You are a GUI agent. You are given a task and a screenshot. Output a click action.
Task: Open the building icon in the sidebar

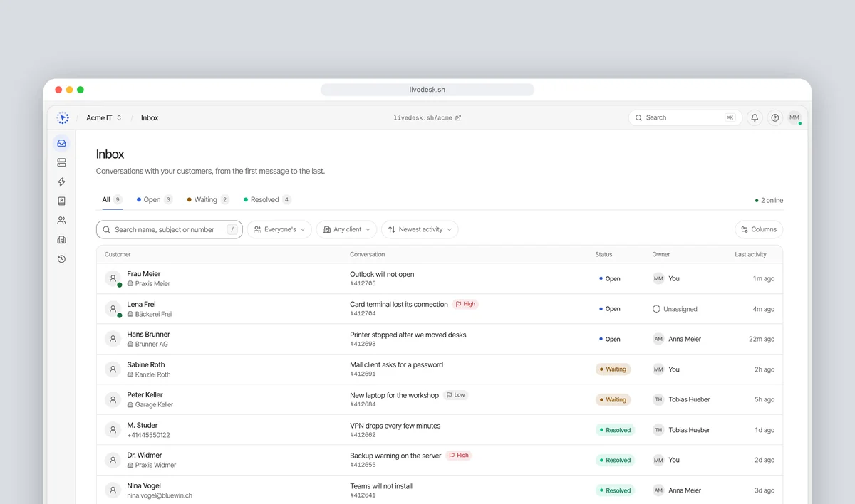(x=61, y=239)
